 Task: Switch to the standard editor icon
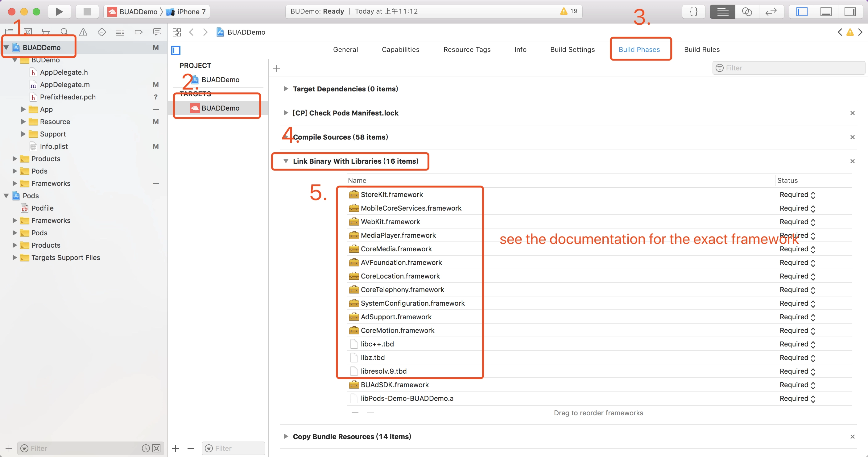[x=722, y=12]
